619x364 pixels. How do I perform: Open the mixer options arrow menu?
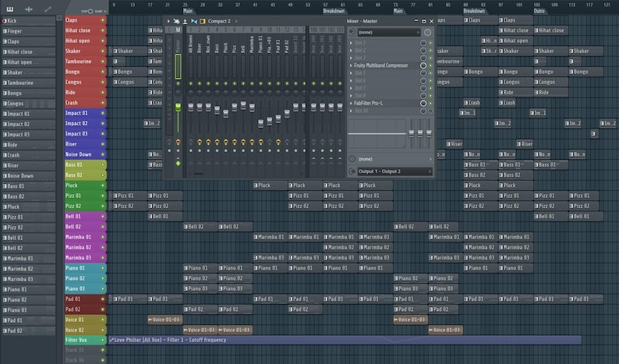pyautogui.click(x=168, y=21)
